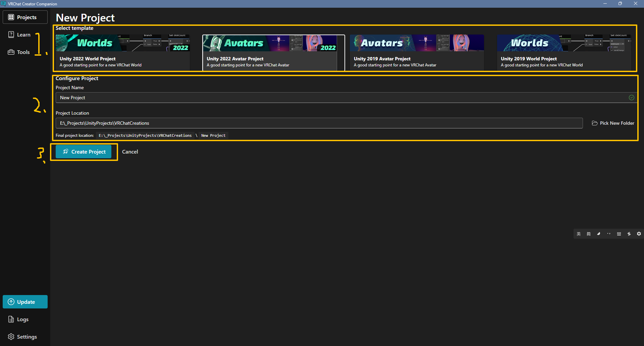
Task: Open the on-screen keyboard from the language bar
Action: (x=619, y=234)
